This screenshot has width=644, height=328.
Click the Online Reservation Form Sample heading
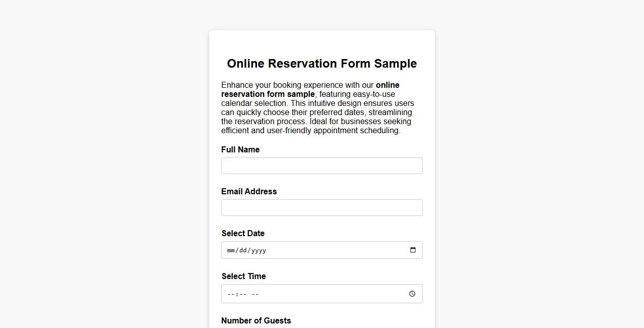click(321, 64)
